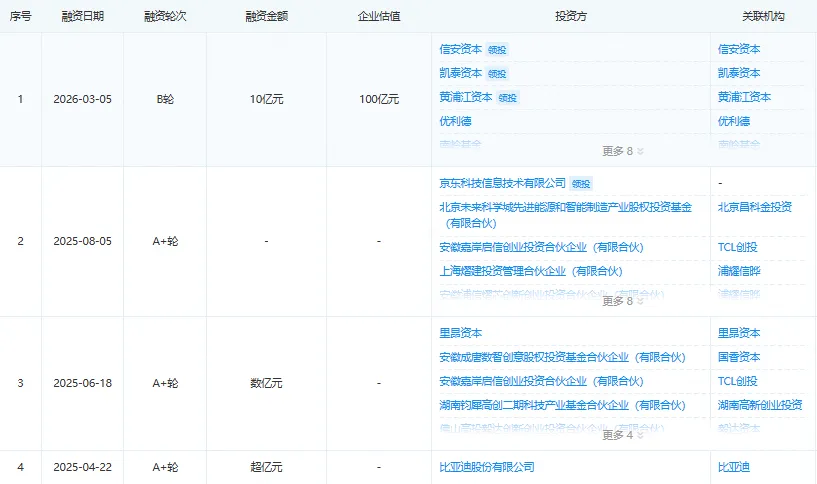Expand 更多 8 in the 2025-08-05 row
The height and width of the screenshot is (484, 817).
tap(623, 301)
